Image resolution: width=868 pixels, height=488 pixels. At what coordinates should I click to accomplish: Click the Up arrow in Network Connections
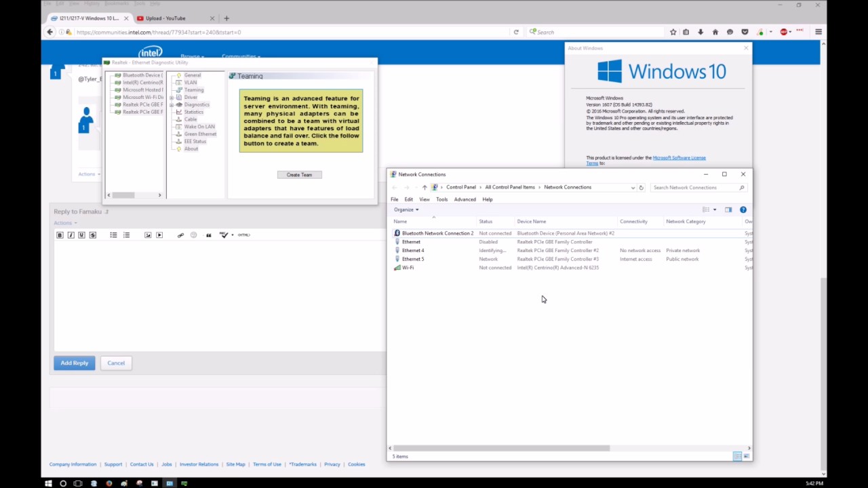point(425,188)
